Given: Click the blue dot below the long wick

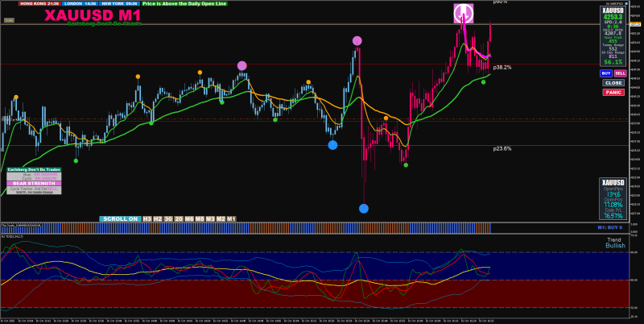Looking at the screenshot, I should point(364,209).
